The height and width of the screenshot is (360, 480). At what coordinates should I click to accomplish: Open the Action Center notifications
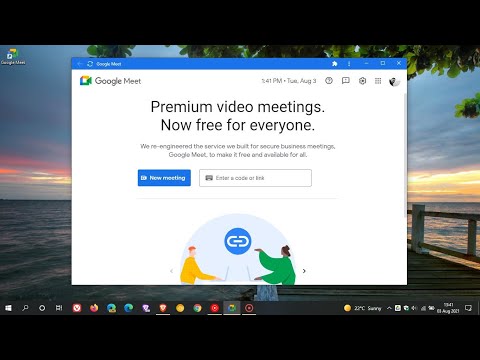[468, 308]
